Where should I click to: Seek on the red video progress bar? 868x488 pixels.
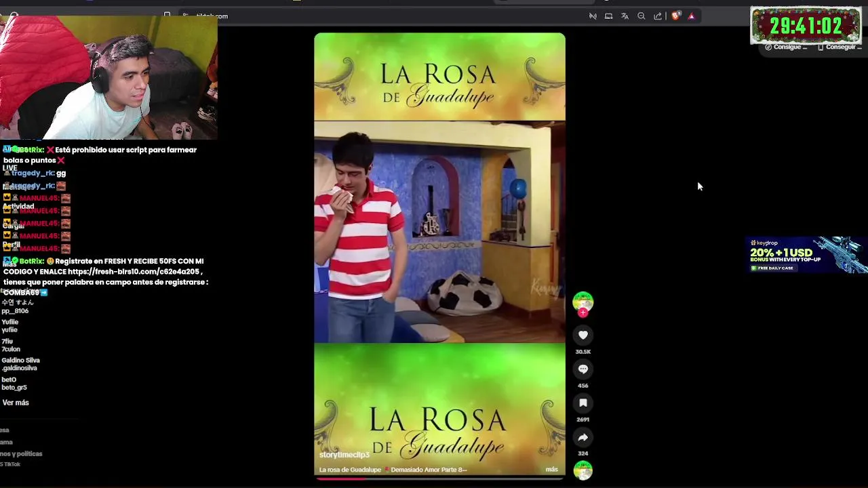439,479
